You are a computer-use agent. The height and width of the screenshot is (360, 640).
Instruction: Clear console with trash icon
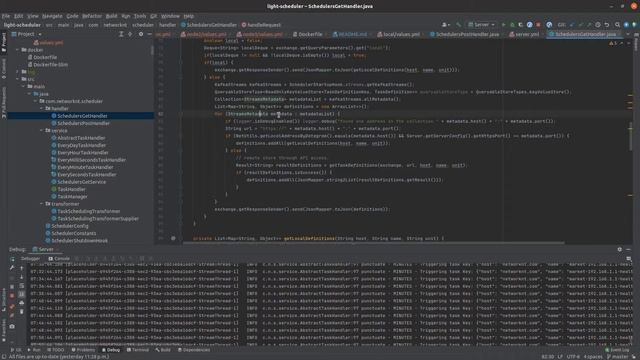(x=22, y=311)
